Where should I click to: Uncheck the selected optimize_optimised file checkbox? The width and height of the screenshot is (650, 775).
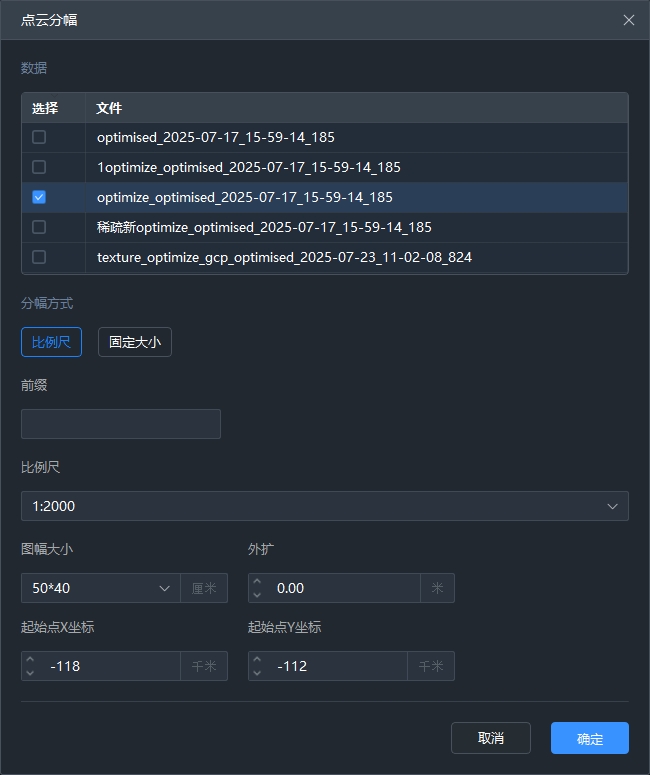click(39, 197)
